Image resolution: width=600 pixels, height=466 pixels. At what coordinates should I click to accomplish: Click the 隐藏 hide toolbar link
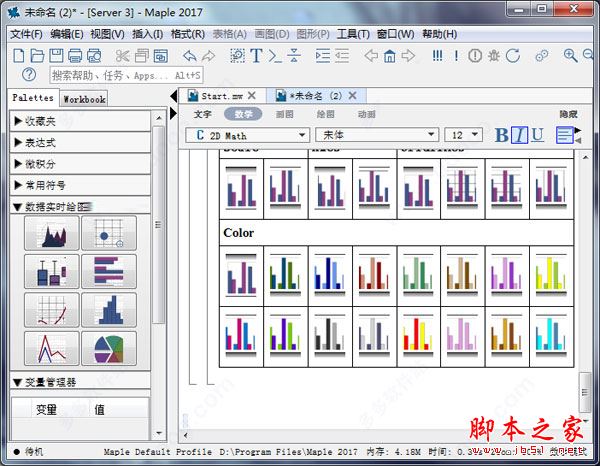tap(568, 114)
